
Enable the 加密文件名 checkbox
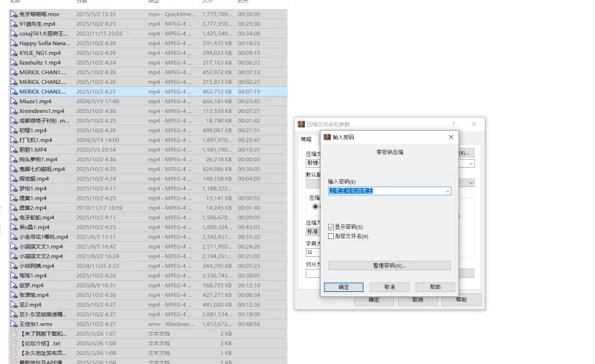pyautogui.click(x=331, y=236)
